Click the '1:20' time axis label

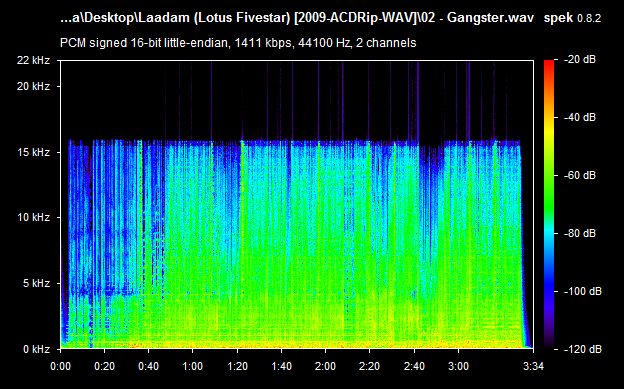237,366
